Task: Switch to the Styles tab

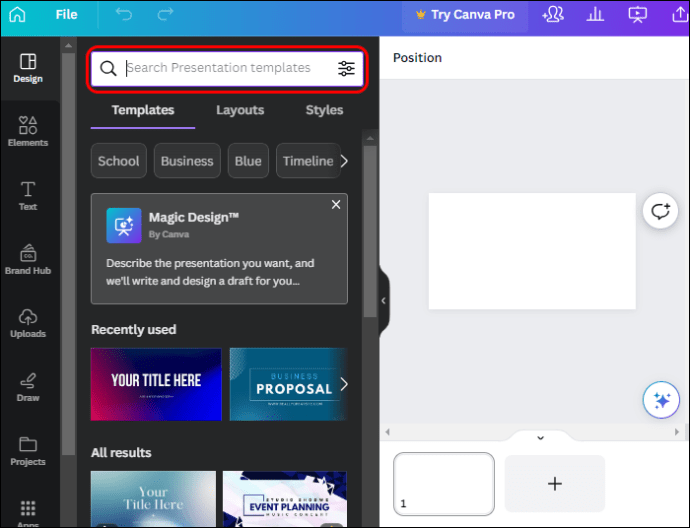Action: tap(324, 110)
